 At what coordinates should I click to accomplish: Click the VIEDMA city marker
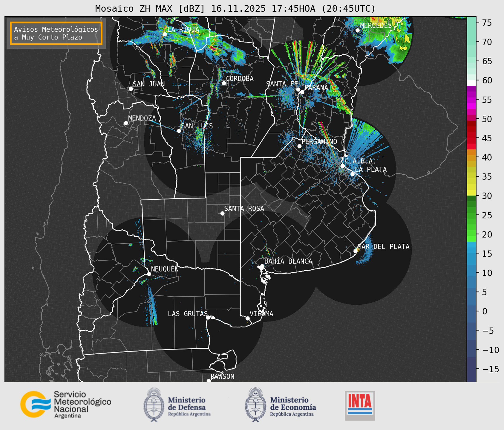tap(247, 318)
